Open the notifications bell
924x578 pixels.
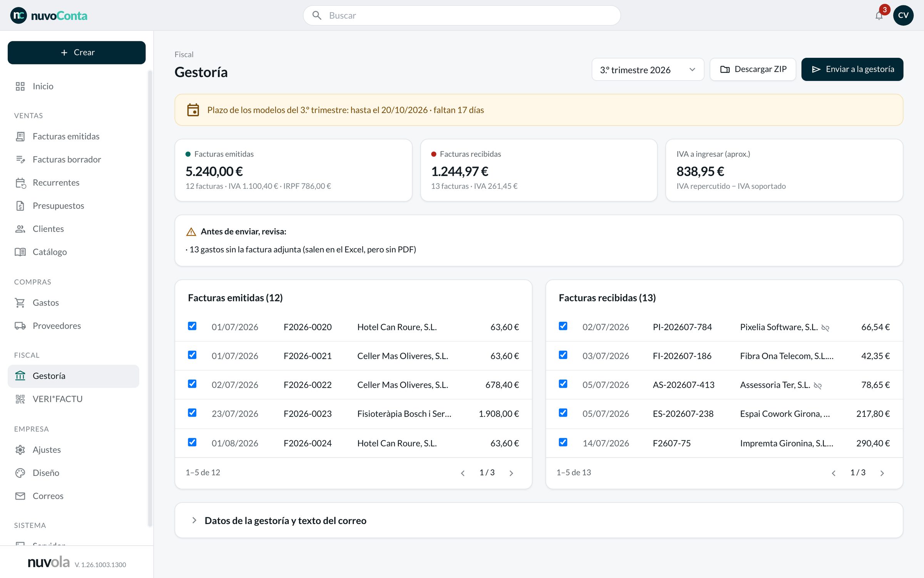click(879, 15)
